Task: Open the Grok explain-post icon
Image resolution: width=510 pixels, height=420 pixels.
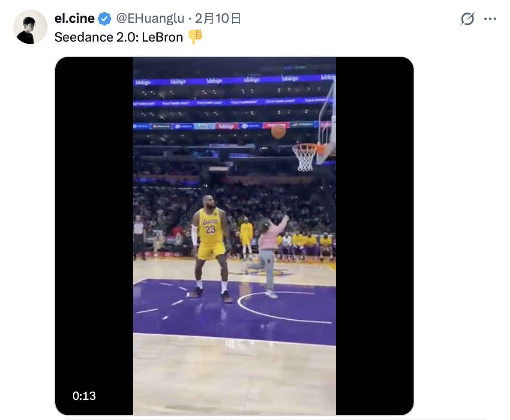Action: (467, 19)
